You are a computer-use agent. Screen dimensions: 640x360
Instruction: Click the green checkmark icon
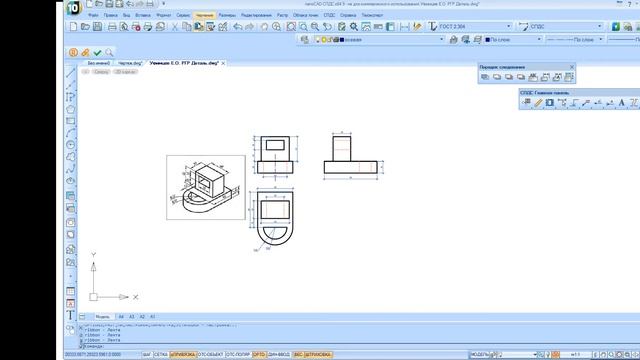point(97,53)
